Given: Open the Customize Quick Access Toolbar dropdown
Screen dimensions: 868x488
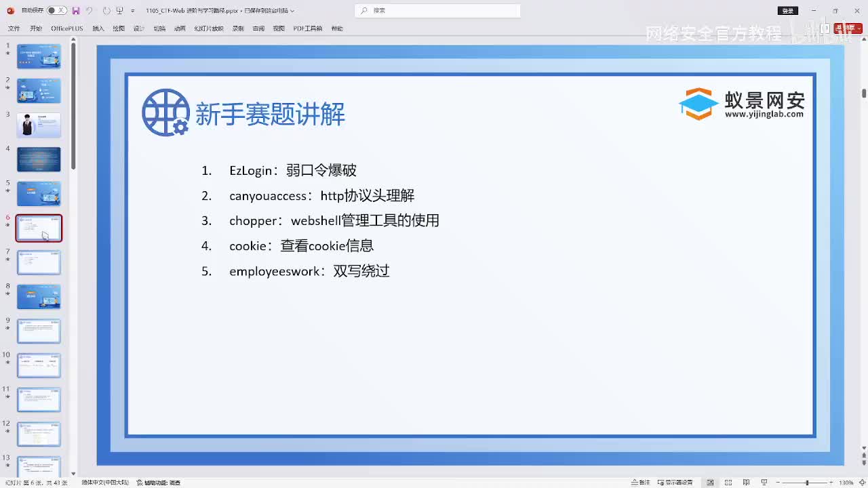Looking at the screenshot, I should (132, 11).
